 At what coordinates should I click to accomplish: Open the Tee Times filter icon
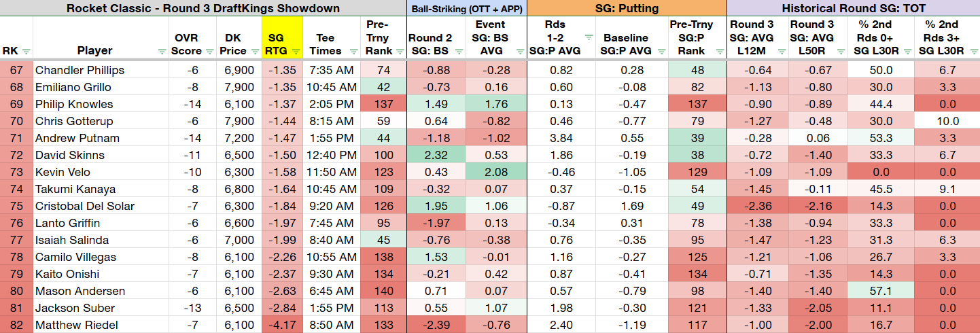[353, 51]
